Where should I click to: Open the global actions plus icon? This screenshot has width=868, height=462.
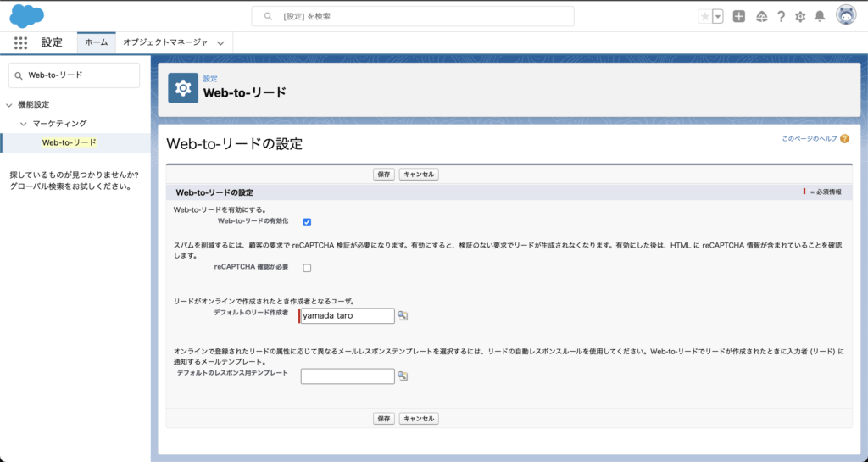coord(739,17)
